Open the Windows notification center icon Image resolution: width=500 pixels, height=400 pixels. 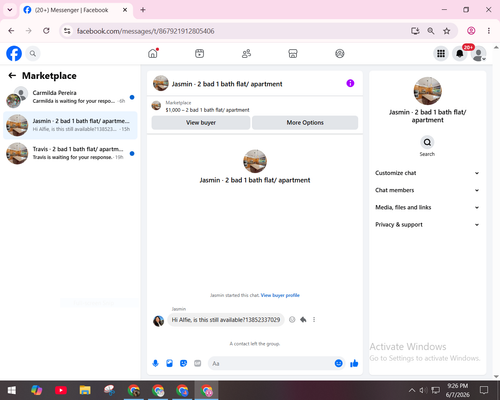[484, 390]
